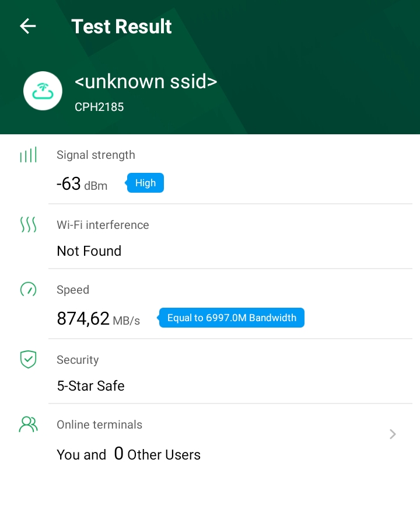This screenshot has width=420, height=508.
Task: Click the Security shield check icon
Action: tap(28, 360)
